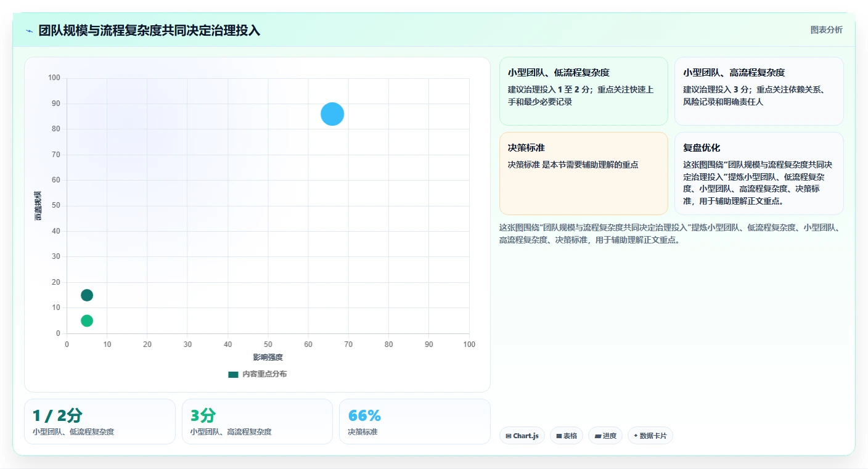Image resolution: width=868 pixels, height=469 pixels.
Task: Click the x-axis tick label 70
Action: 348,344
